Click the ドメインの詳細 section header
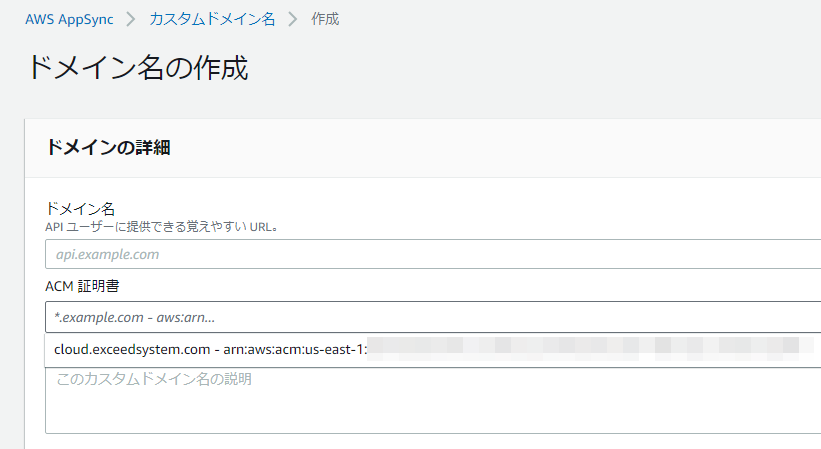The image size is (821, 449). tap(108, 148)
